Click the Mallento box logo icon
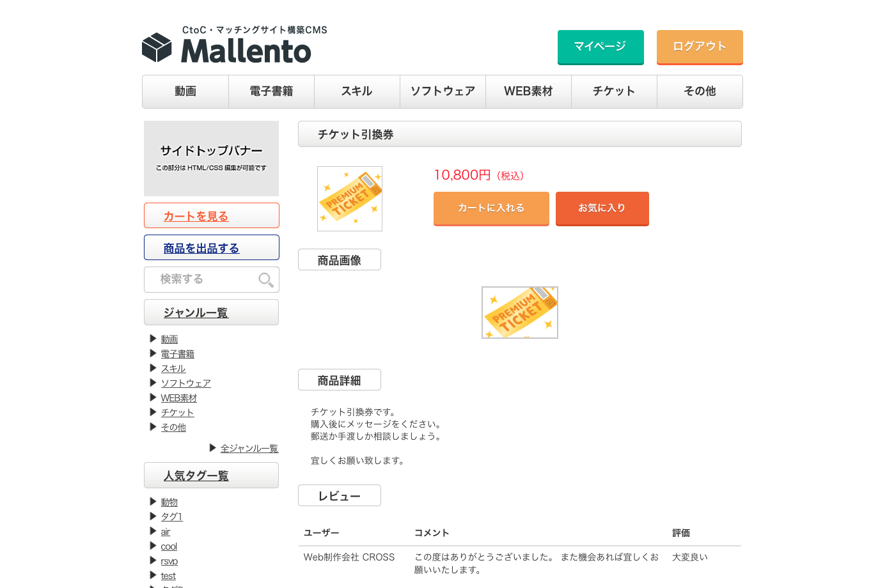 [x=157, y=48]
